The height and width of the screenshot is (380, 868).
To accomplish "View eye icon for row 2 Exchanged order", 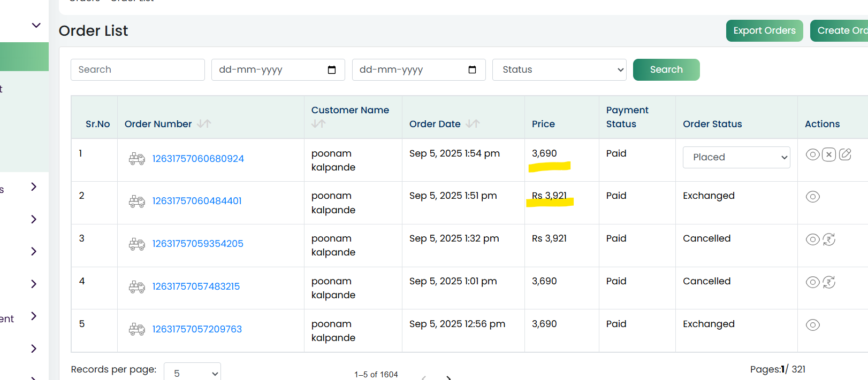I will pos(813,197).
